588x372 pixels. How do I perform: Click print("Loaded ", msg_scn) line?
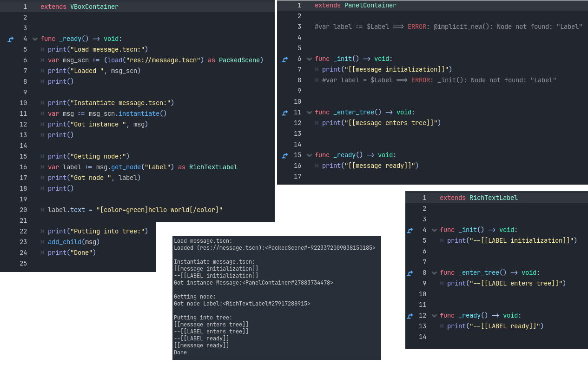pos(94,71)
